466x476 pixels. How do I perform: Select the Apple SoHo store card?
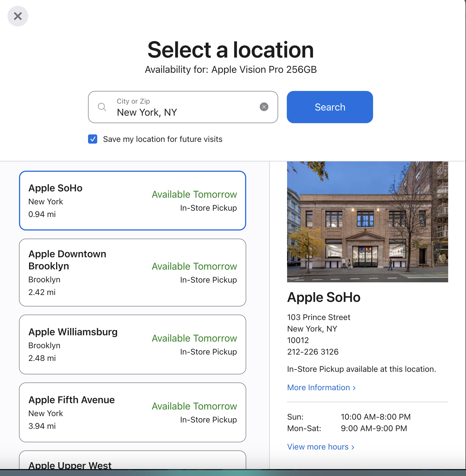point(133,201)
